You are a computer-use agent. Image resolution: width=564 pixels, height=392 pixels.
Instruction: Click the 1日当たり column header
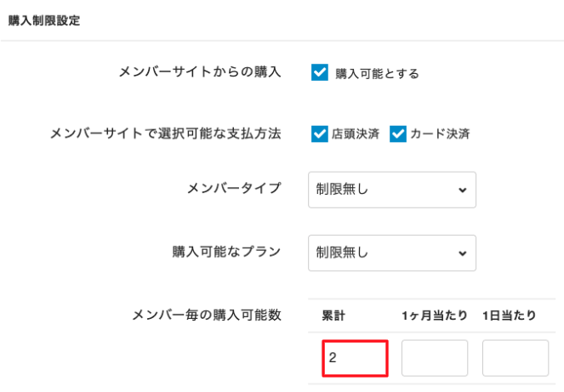point(509,315)
